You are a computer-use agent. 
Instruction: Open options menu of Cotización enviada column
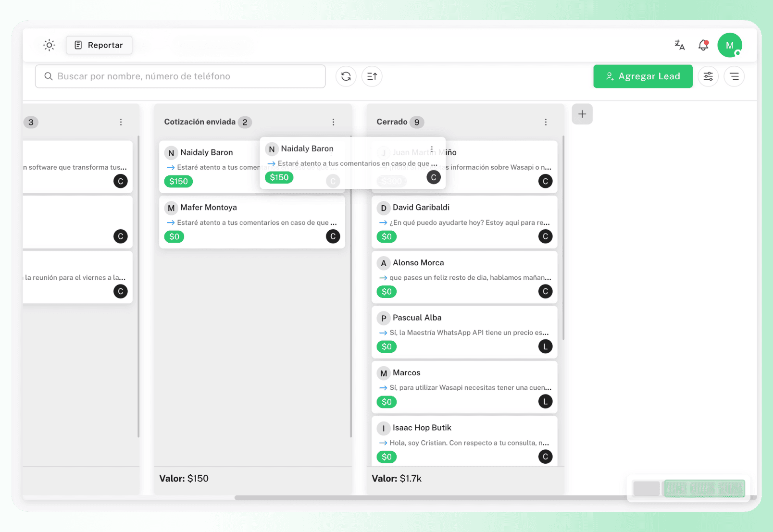point(333,122)
